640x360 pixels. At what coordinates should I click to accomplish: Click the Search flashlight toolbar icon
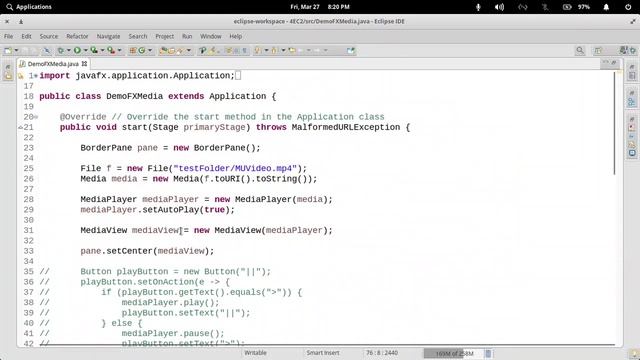tap(180, 51)
